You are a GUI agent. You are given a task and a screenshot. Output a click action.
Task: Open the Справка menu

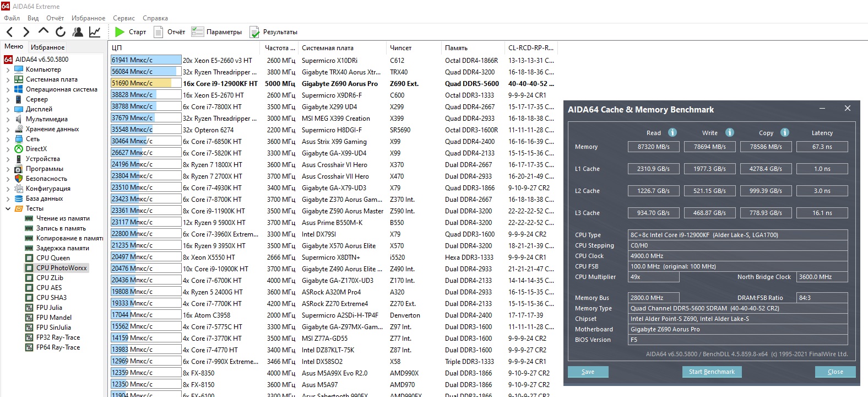click(x=155, y=18)
